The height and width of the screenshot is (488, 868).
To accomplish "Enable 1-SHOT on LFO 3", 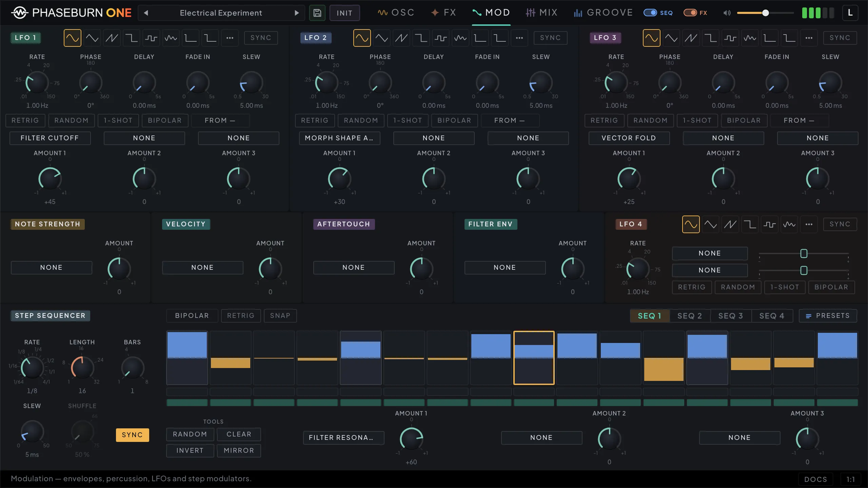I will pyautogui.click(x=697, y=121).
